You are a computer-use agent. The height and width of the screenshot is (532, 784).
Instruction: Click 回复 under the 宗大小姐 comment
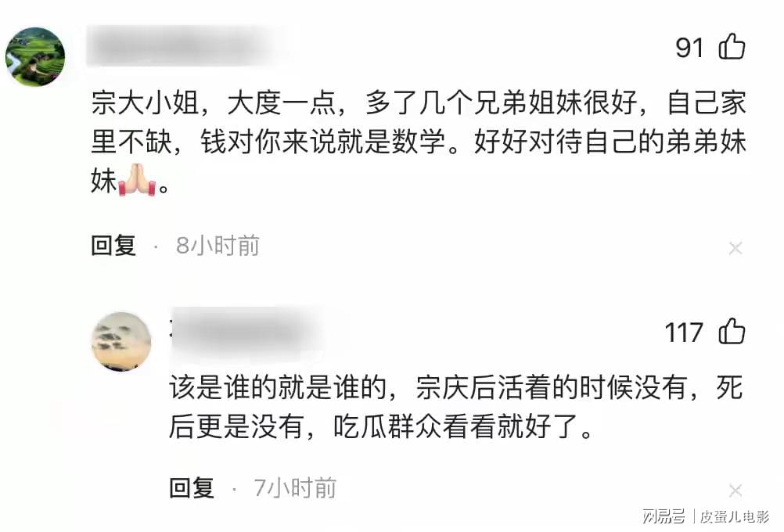(113, 246)
